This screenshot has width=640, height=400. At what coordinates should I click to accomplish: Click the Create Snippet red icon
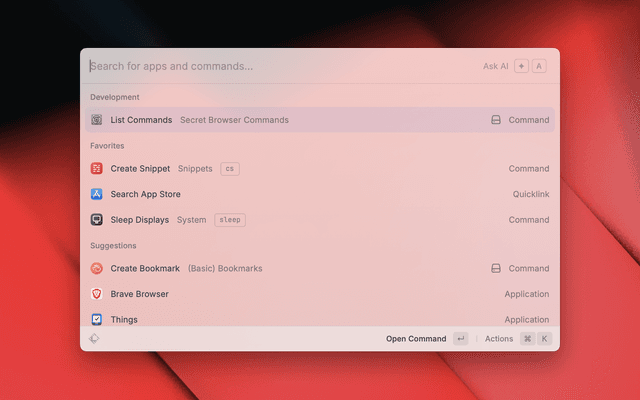click(97, 168)
